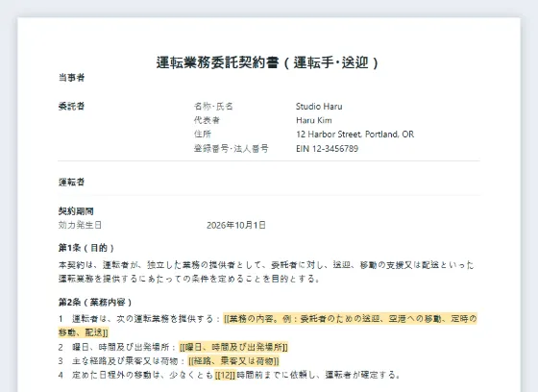The image size is (538, 392).
Task: Select the date 2026年10月1日
Action: [236, 225]
